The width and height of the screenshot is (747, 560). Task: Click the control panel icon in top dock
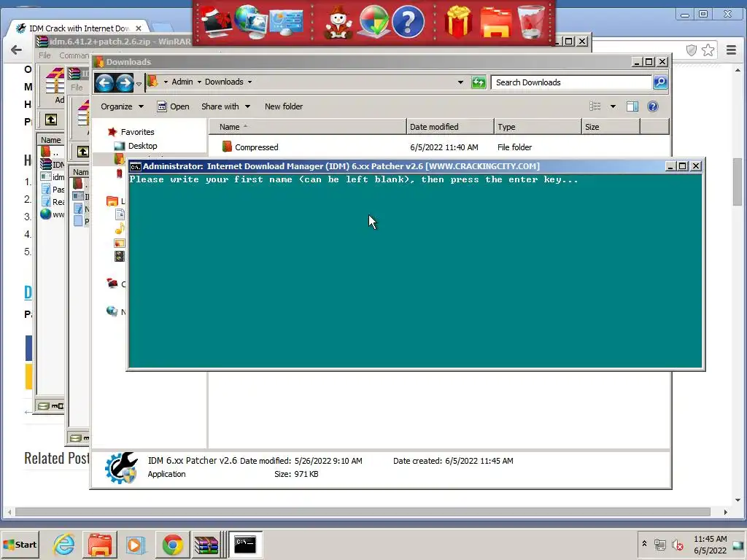click(x=286, y=22)
